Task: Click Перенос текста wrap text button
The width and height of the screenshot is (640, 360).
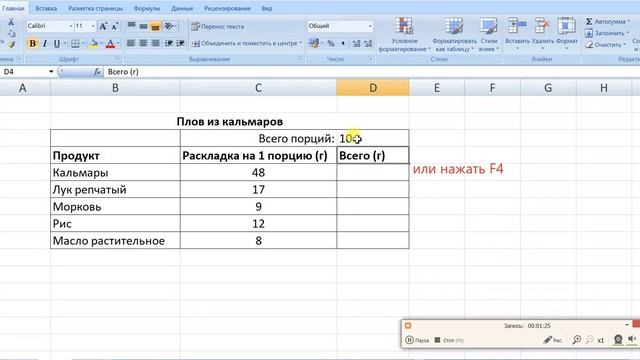Action: [218, 27]
